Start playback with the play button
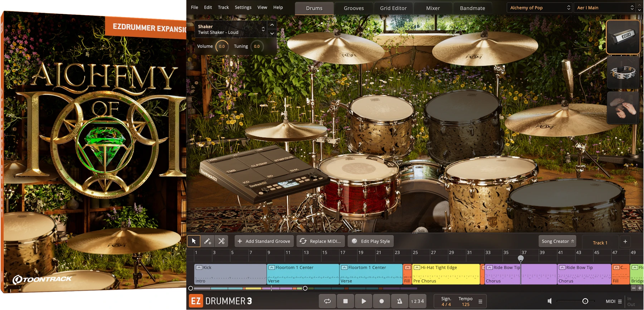Viewport: 644px width, 310px height. click(x=364, y=301)
